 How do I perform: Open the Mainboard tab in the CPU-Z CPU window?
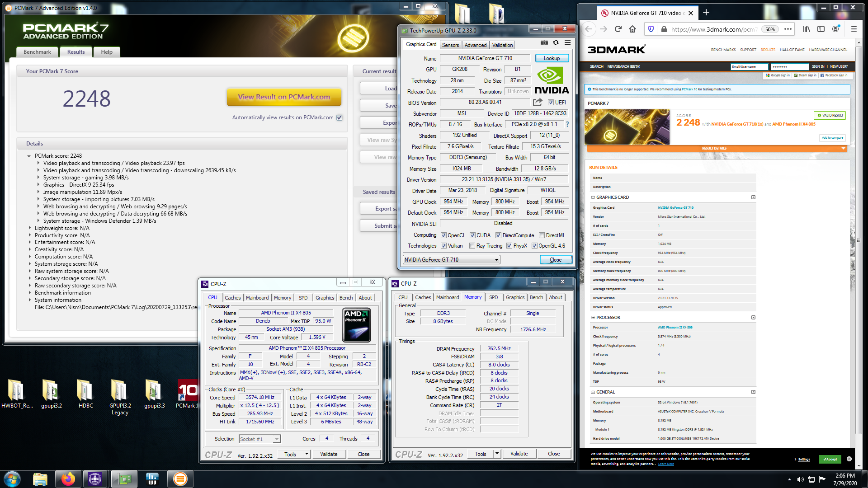[x=257, y=298]
